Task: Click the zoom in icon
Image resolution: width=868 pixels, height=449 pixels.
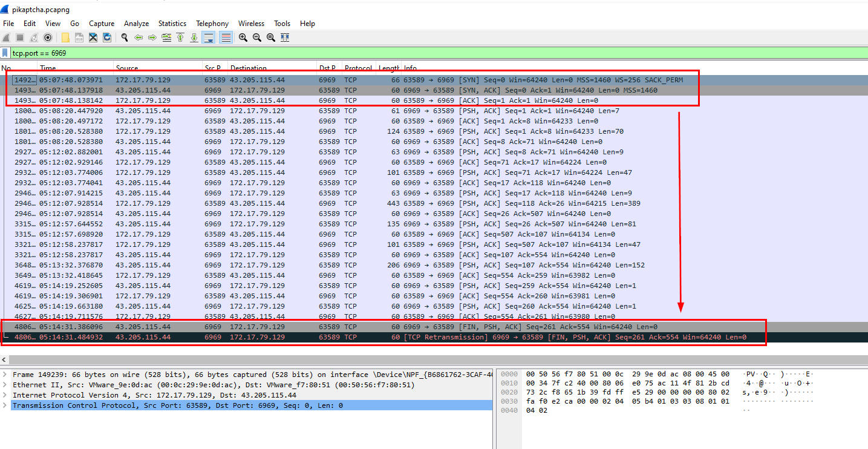Action: point(243,38)
